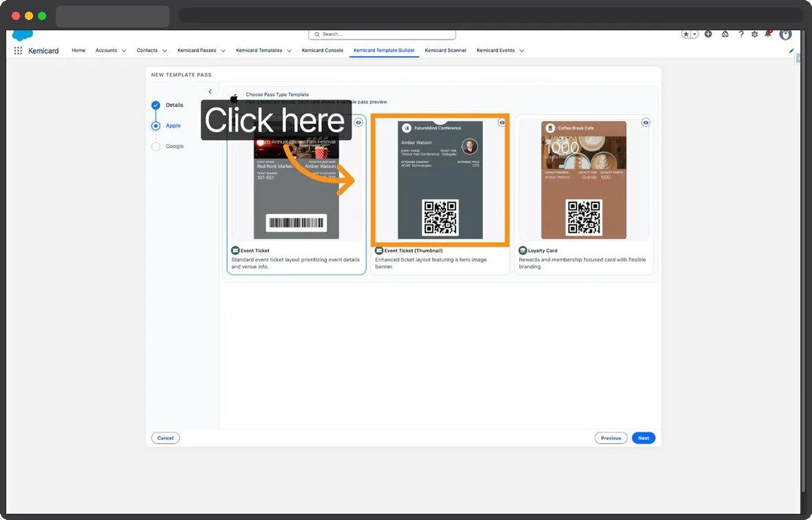Add this page to favorites star
The width and height of the screenshot is (812, 520).
click(x=686, y=34)
